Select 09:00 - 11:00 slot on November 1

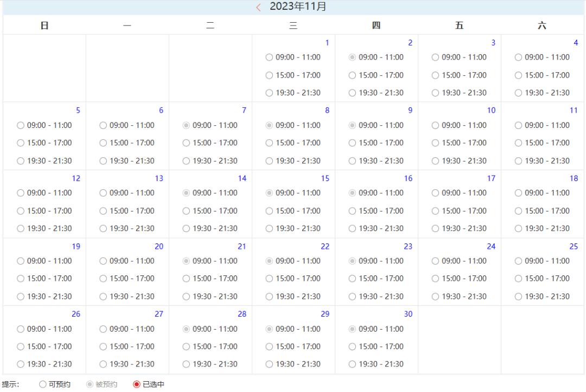tap(269, 57)
